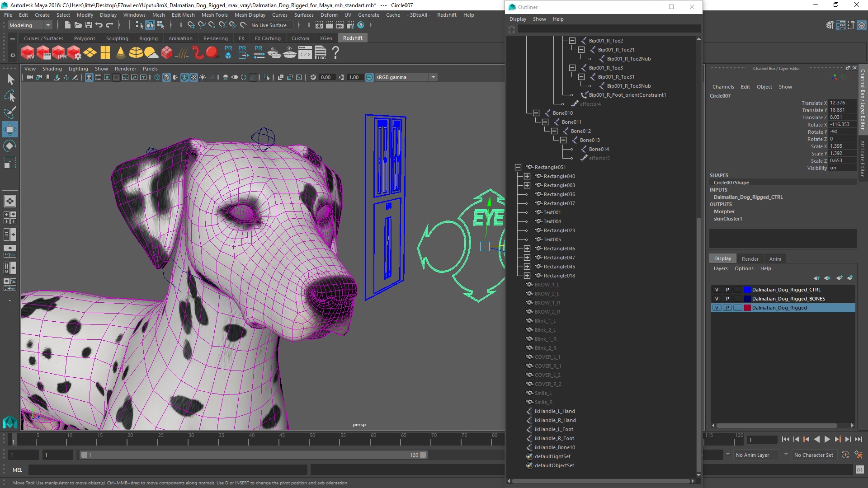Open the Modeling menu set dropdown
Image resolution: width=868 pixels, height=488 pixels.
click(30, 25)
